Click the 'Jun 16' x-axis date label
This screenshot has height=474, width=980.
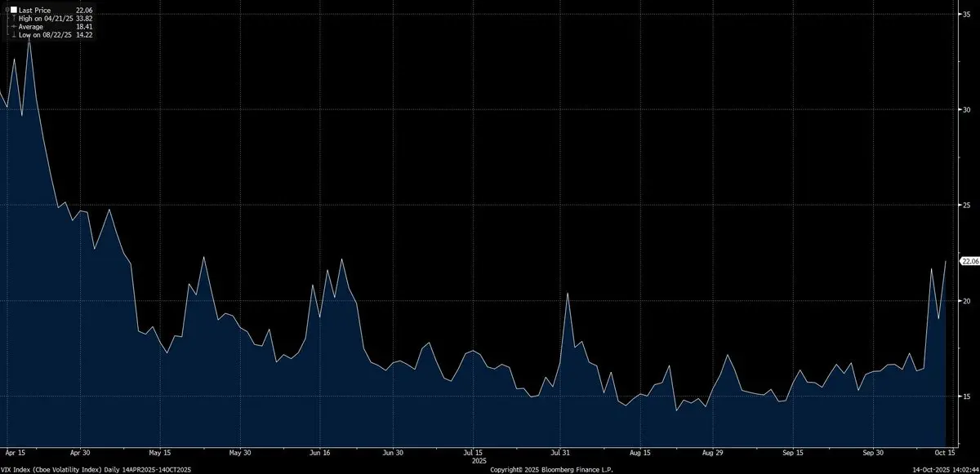[x=320, y=451]
